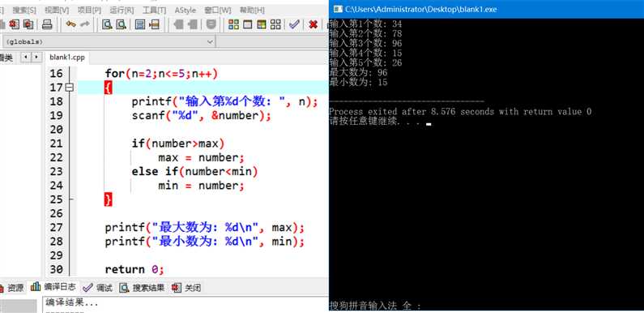Open the AStyle menu
The width and height of the screenshot is (644, 313).
pos(186,10)
